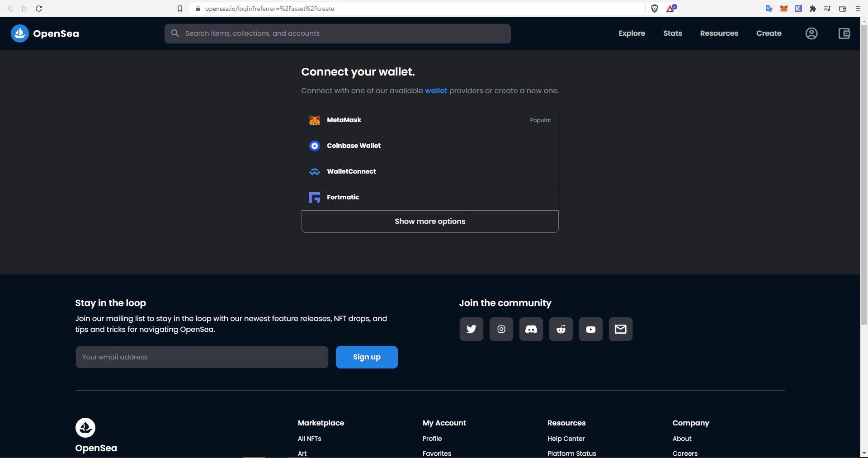Click the blue Sign up button
The width and height of the screenshot is (868, 458).
pyautogui.click(x=367, y=357)
